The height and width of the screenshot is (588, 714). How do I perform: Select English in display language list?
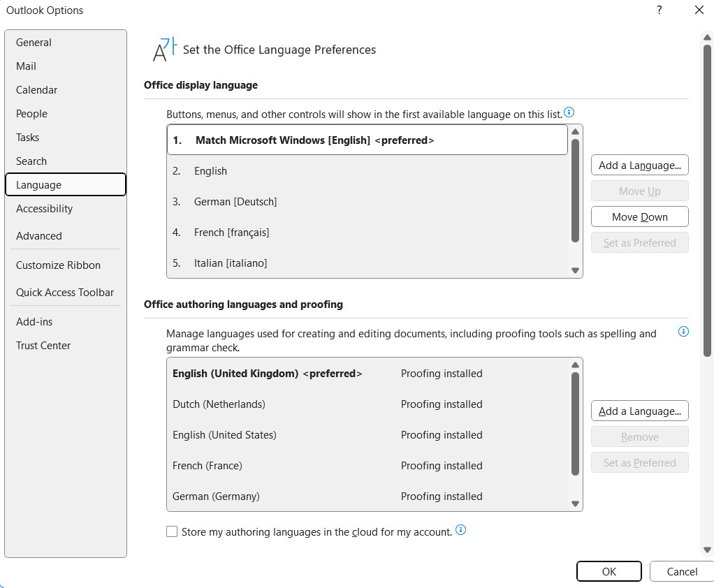[367, 170]
